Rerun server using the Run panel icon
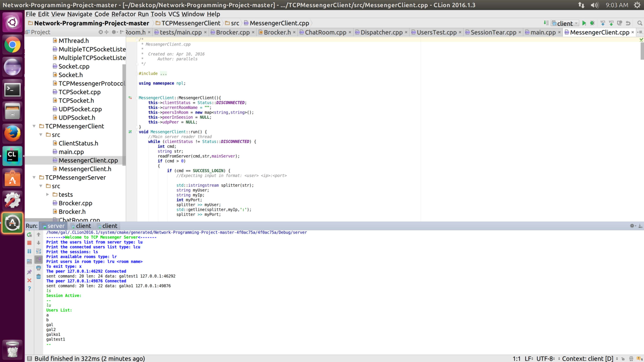Viewport: 644px width, 362px height. click(x=29, y=235)
